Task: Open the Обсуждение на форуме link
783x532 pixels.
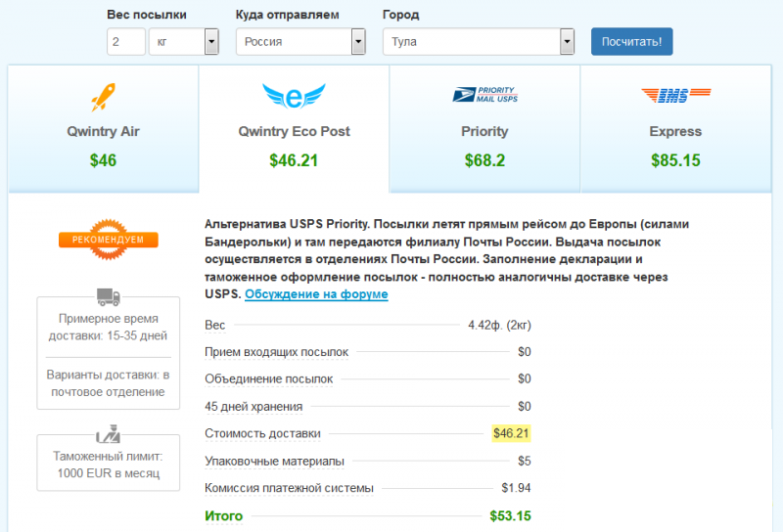Action: click(x=316, y=294)
